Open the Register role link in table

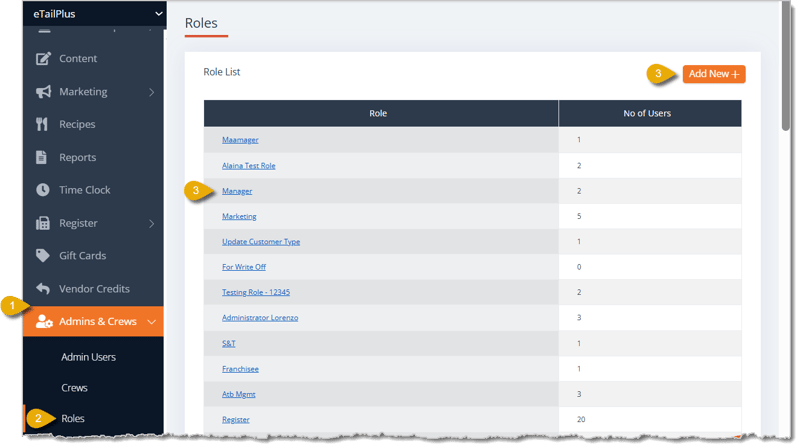(235, 419)
